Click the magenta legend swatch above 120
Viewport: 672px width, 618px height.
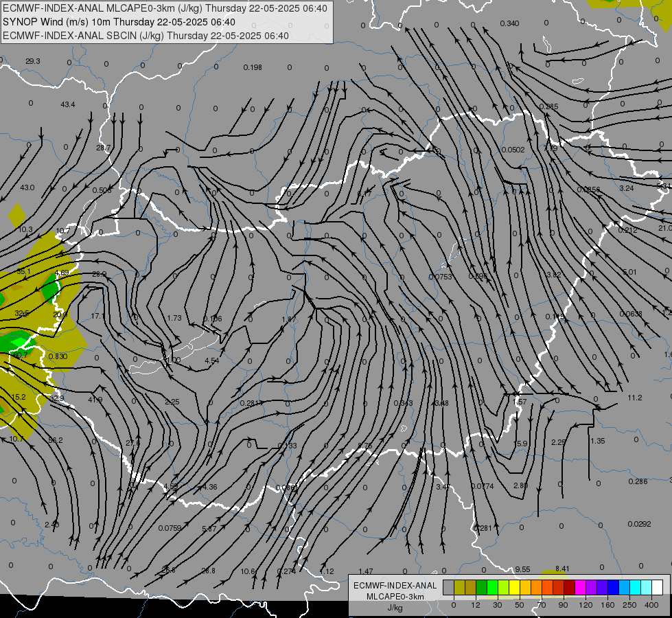click(x=581, y=588)
